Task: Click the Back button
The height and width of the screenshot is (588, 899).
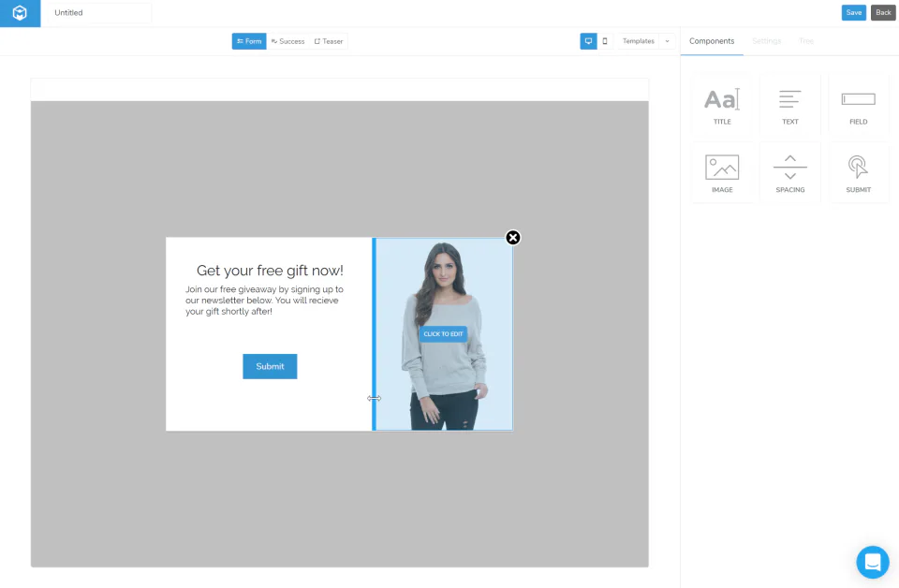Action: coord(883,12)
